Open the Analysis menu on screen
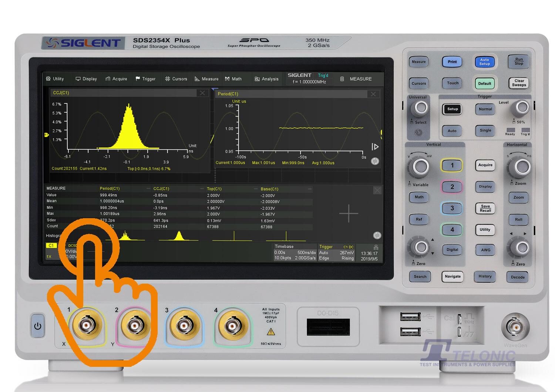The width and height of the screenshot is (555, 392). (x=266, y=79)
